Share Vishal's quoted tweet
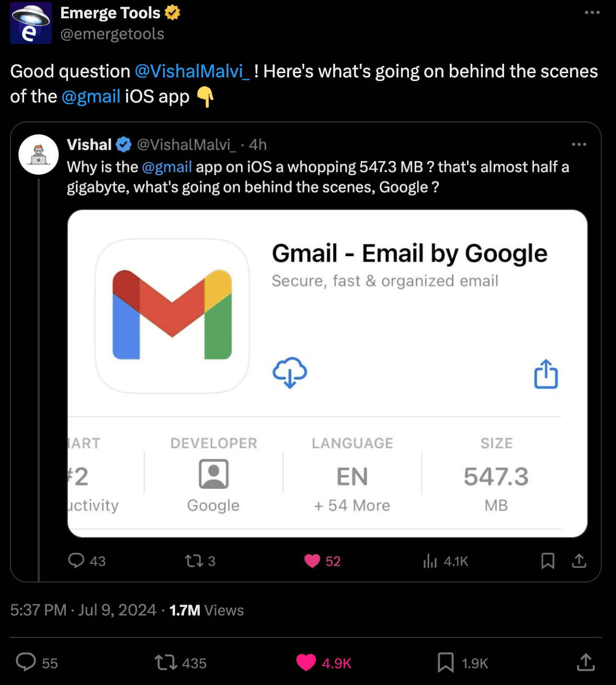 pos(579,561)
